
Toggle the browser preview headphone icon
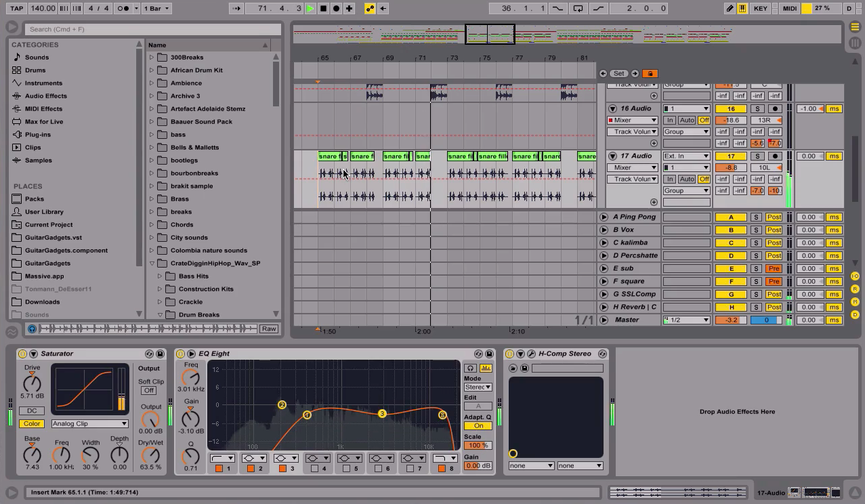[32, 329]
